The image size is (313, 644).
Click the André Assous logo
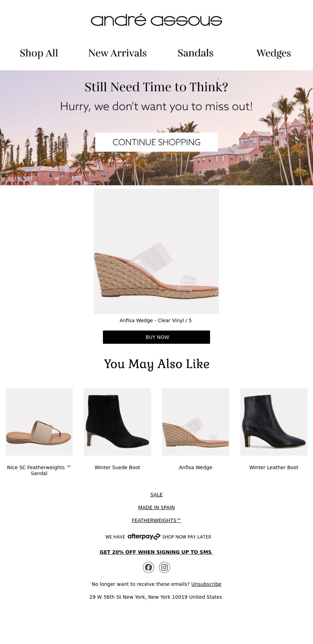[156, 20]
